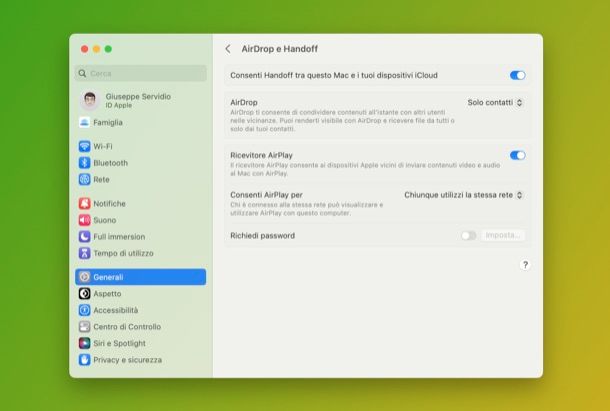Viewport: 610px width, 411px height.
Task: Open the Wi-Fi icon in sidebar
Action: click(x=84, y=146)
